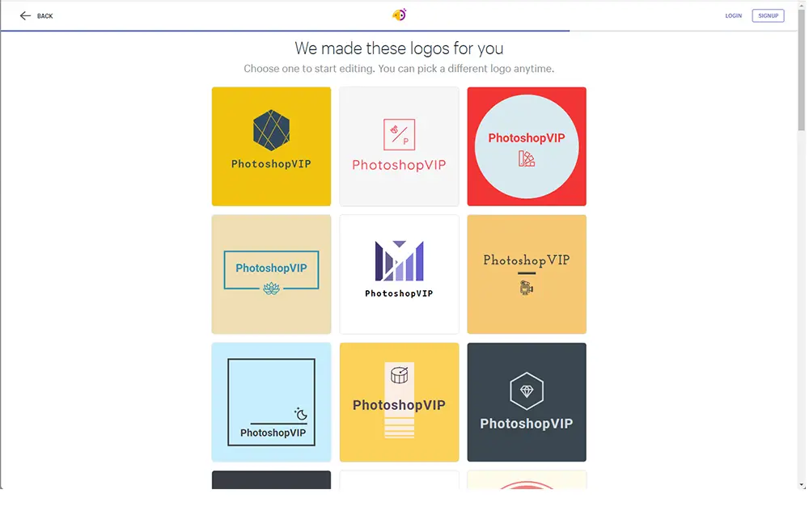
Task: Click the red square brush icon
Action: click(x=400, y=134)
